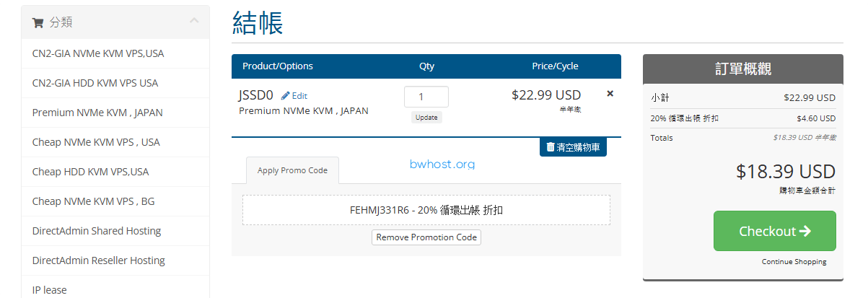This screenshot has width=868, height=298.
Task: Click the arrow icon on the Checkout button
Action: coord(805,231)
